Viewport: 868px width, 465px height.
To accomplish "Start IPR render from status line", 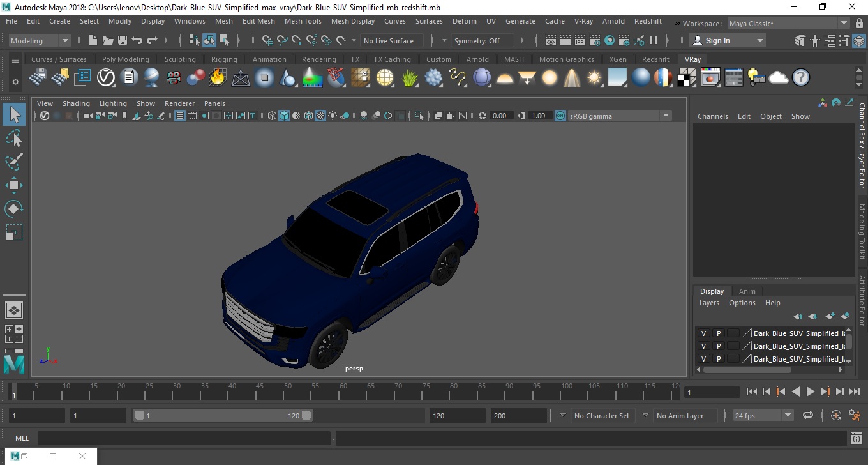I will (580, 40).
